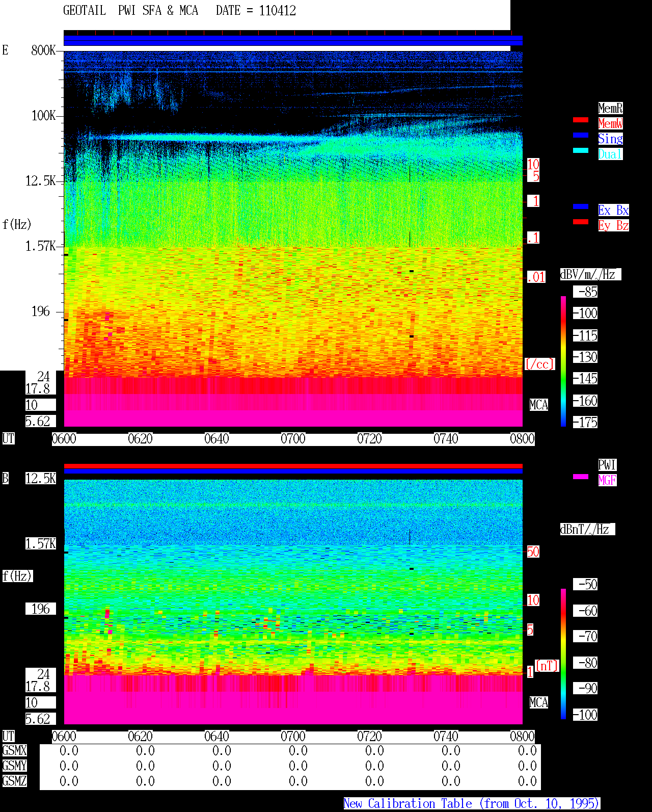Open the 'New Calibration Table' note link
The image size is (652, 812).
[x=472, y=803]
